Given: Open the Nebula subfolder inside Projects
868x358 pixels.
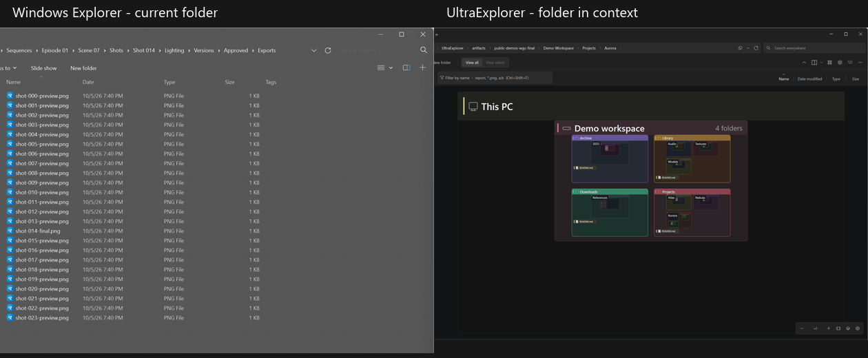Looking at the screenshot, I should pyautogui.click(x=706, y=202).
